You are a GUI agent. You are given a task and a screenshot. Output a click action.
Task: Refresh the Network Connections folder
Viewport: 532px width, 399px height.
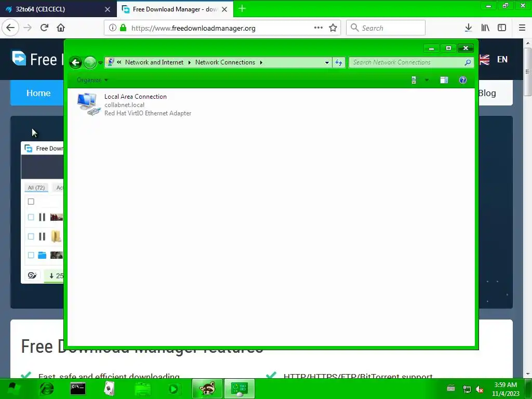(x=339, y=62)
